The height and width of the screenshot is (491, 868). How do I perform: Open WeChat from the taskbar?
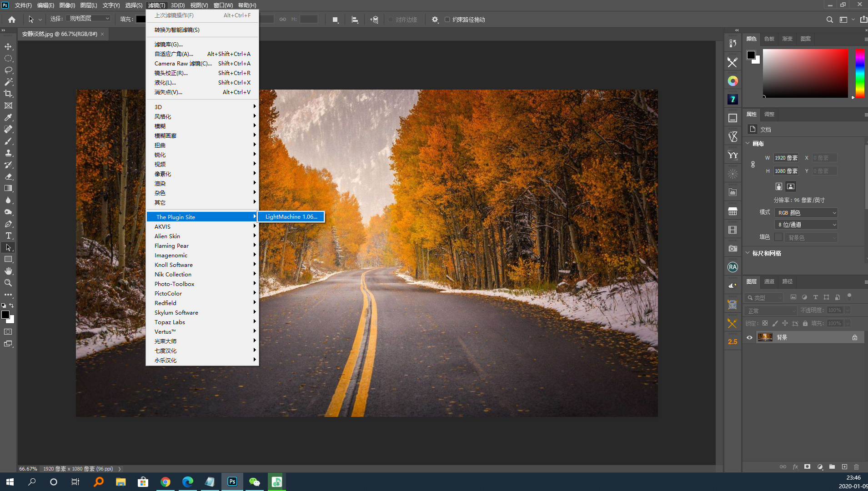pos(254,482)
